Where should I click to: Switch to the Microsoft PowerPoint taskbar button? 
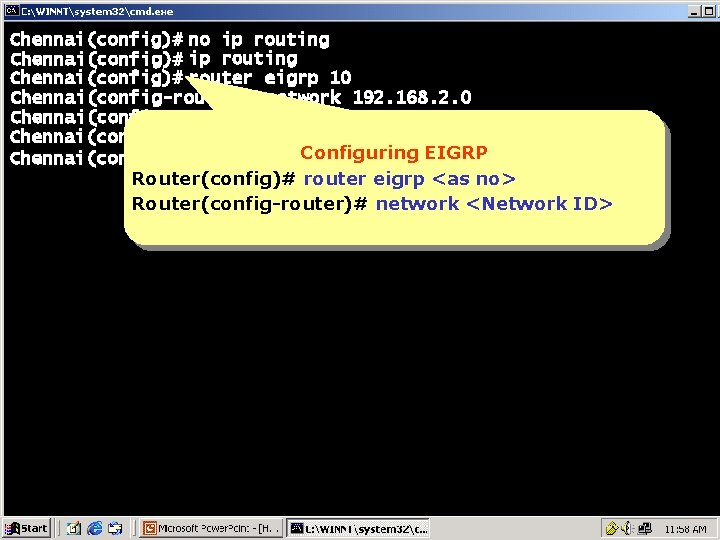click(x=212, y=529)
